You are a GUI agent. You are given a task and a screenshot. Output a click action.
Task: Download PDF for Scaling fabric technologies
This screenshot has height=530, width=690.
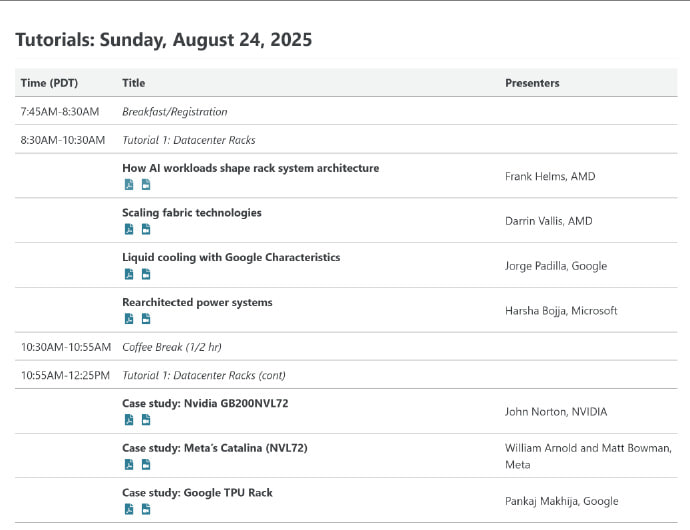click(x=128, y=230)
